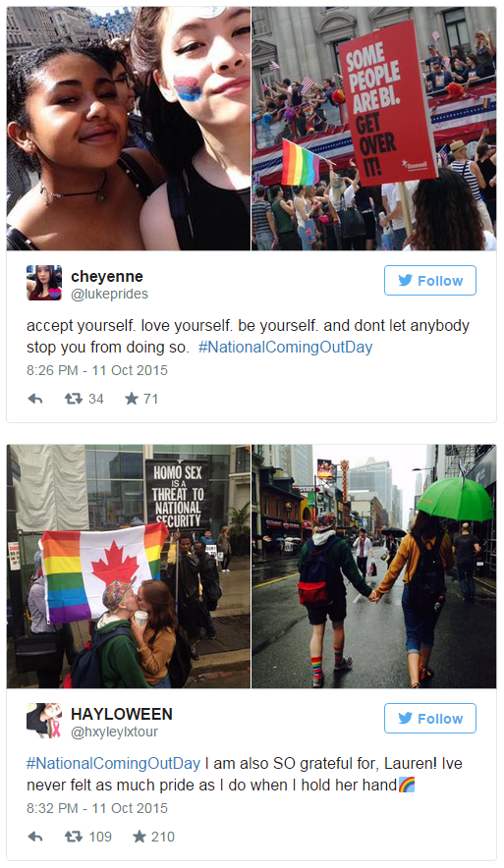504x868 pixels.
Task: Open the 8:26 PM tweet timestamp
Action: click(x=97, y=370)
